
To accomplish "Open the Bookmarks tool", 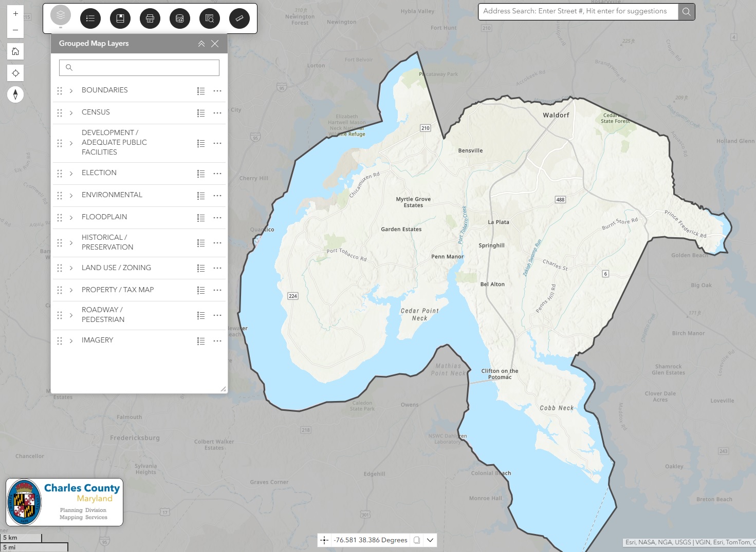I will coord(120,18).
